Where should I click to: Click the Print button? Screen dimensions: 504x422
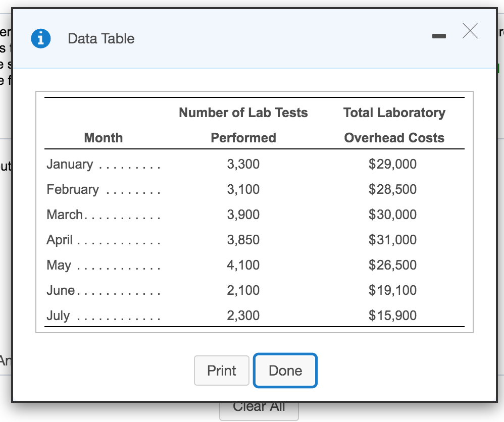[222, 370]
